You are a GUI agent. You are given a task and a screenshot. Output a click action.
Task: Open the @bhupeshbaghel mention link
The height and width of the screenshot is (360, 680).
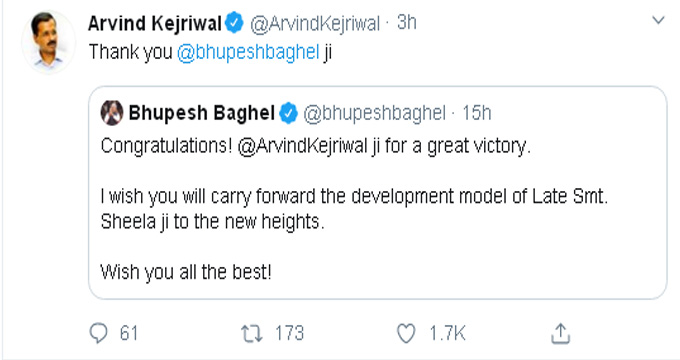[248, 52]
